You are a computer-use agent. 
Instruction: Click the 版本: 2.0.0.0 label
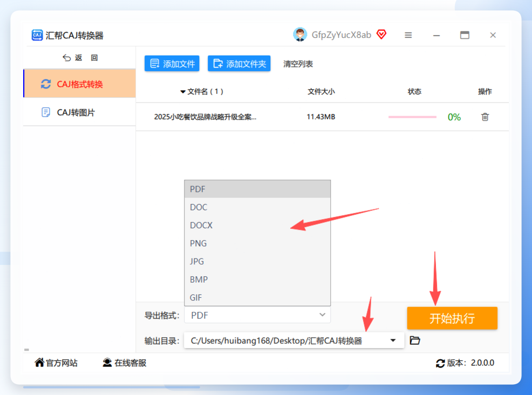click(x=470, y=363)
